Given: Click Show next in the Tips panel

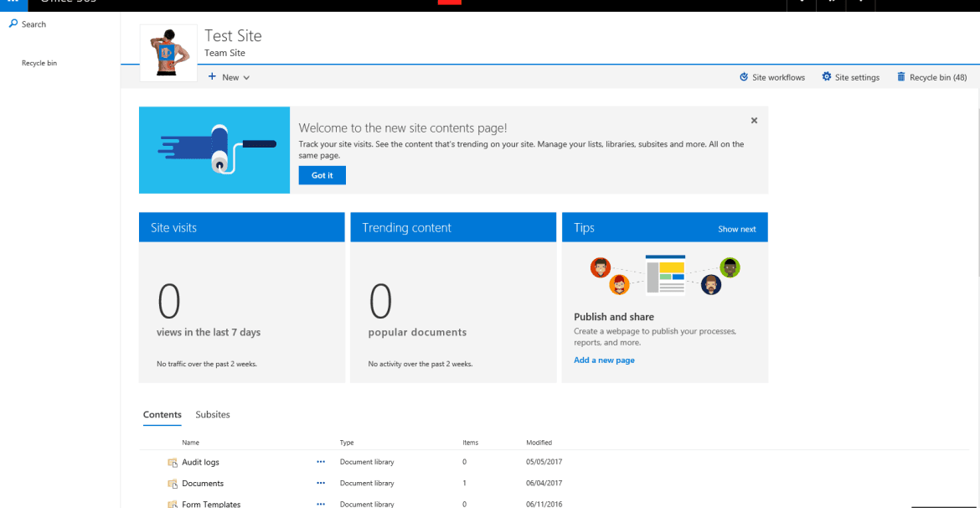Looking at the screenshot, I should [737, 228].
